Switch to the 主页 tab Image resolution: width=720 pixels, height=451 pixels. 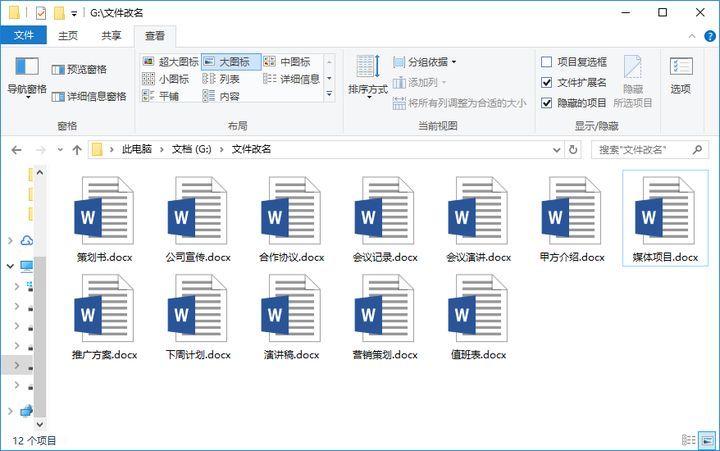tap(68, 36)
